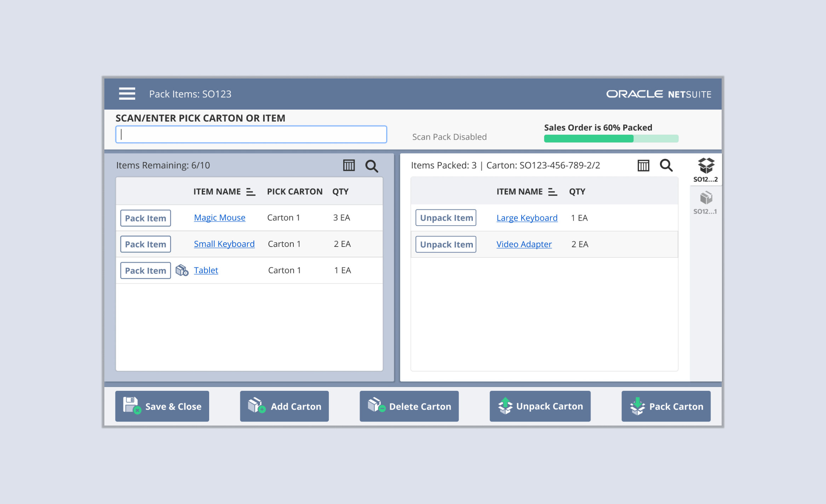Open the hamburger navigation menu
This screenshot has height=504, width=826.
point(127,93)
